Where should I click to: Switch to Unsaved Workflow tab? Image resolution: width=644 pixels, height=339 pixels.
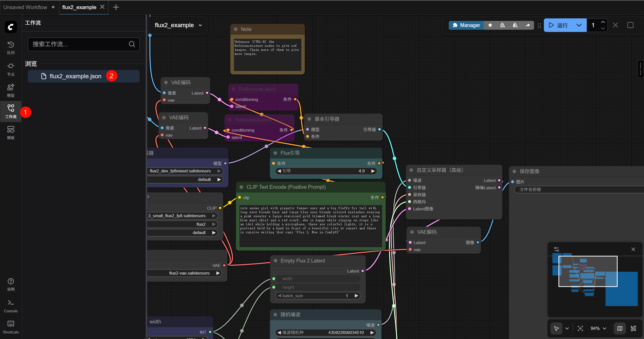point(25,7)
